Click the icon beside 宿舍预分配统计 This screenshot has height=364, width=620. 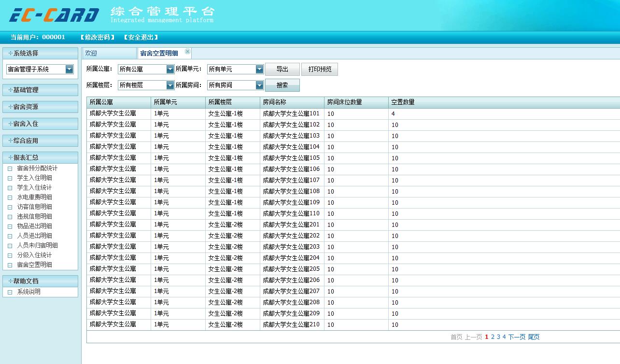(10, 168)
